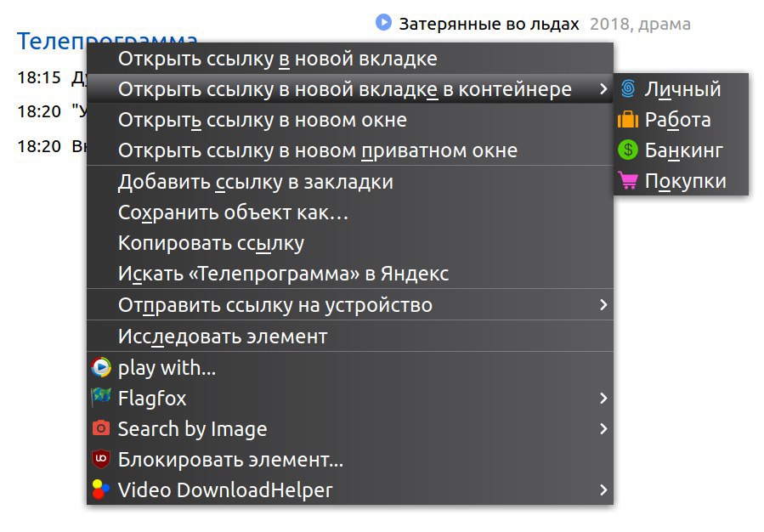Select Копировать ссылку
The width and height of the screenshot is (764, 532).
[x=350, y=243]
